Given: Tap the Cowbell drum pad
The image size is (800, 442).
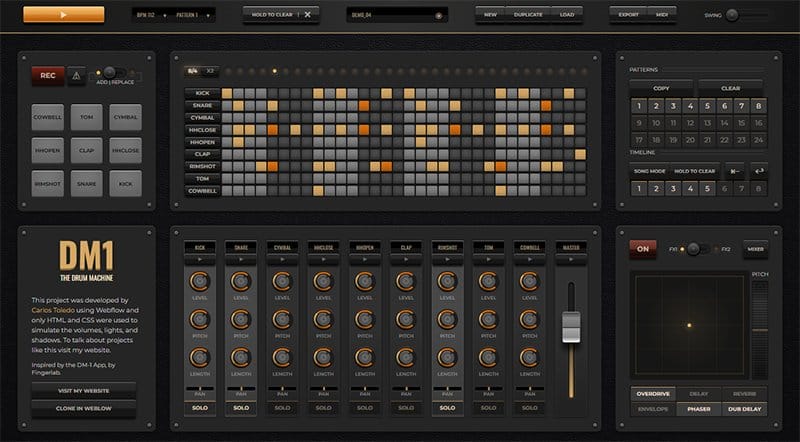Looking at the screenshot, I should [47, 117].
